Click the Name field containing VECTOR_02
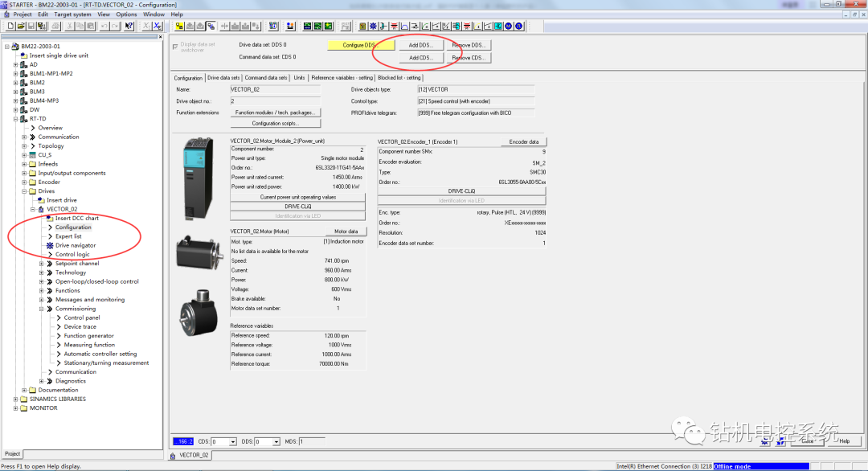This screenshot has height=471, width=868. point(275,90)
